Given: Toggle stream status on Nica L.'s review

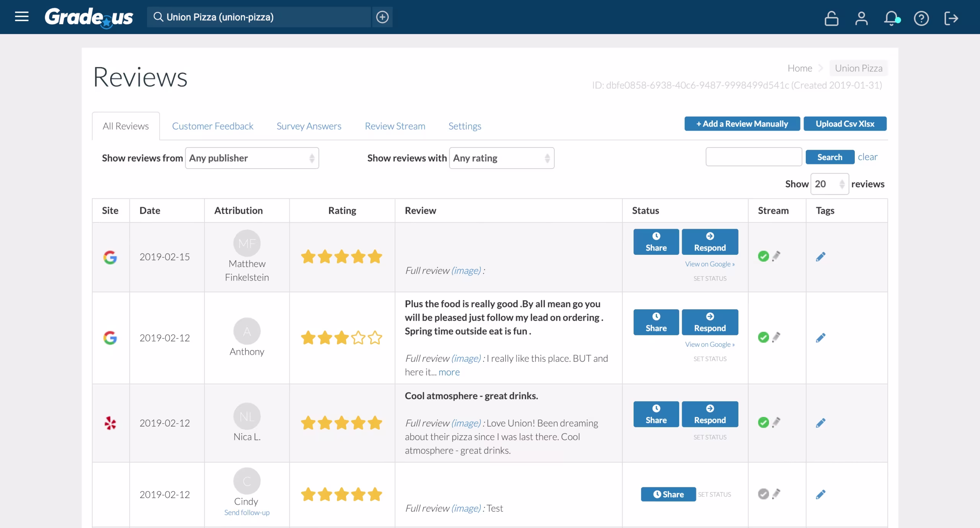Looking at the screenshot, I should (763, 423).
